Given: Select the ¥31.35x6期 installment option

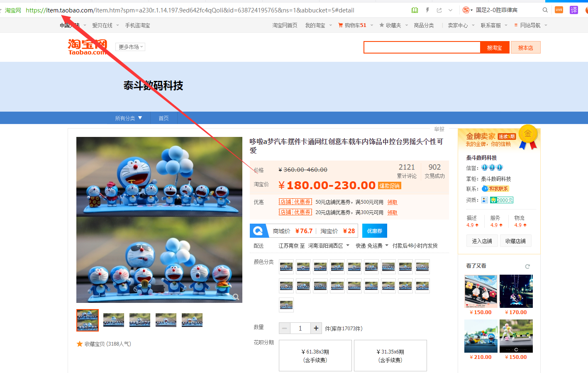Looking at the screenshot, I should [x=390, y=356].
